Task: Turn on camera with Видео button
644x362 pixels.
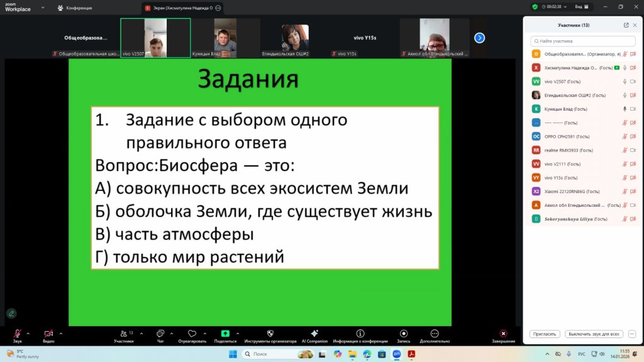Action: click(x=48, y=334)
